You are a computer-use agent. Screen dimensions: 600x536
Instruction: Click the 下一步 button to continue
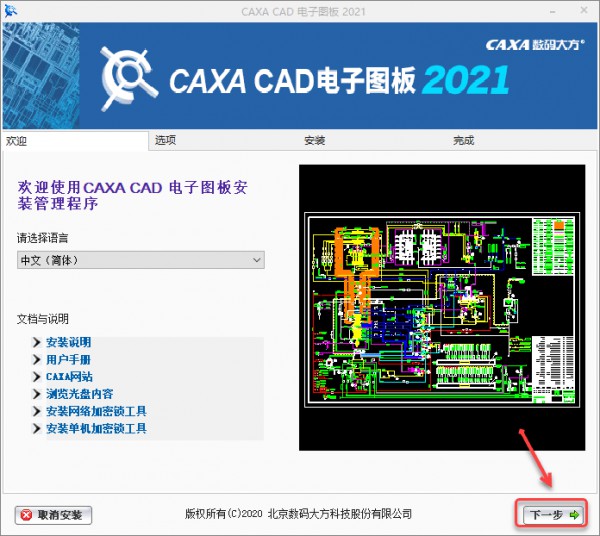(x=552, y=515)
